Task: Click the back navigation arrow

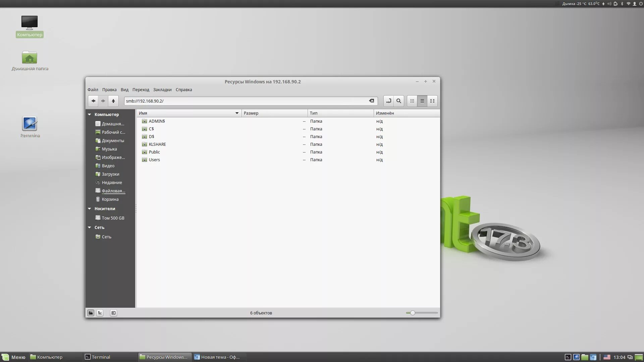Action: (x=93, y=101)
